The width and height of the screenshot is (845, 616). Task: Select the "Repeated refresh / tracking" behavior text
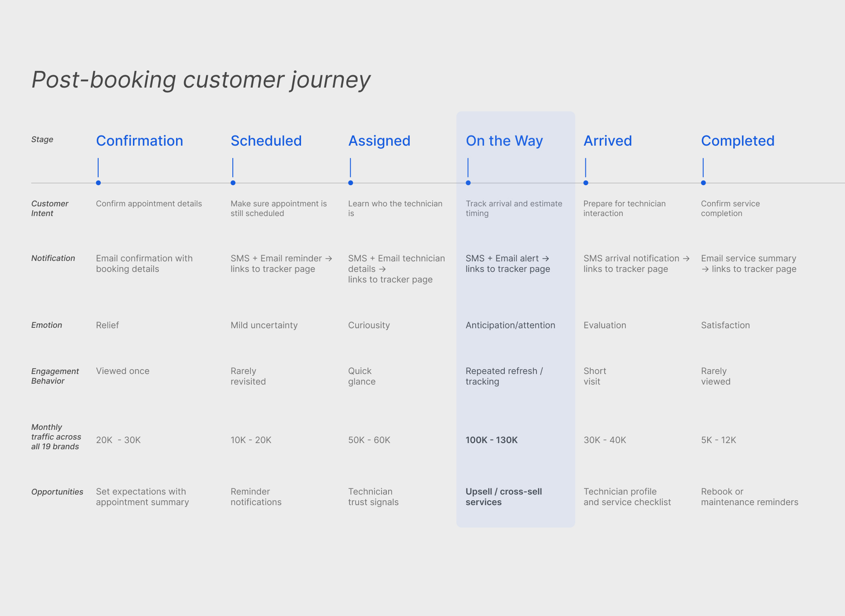tap(504, 376)
